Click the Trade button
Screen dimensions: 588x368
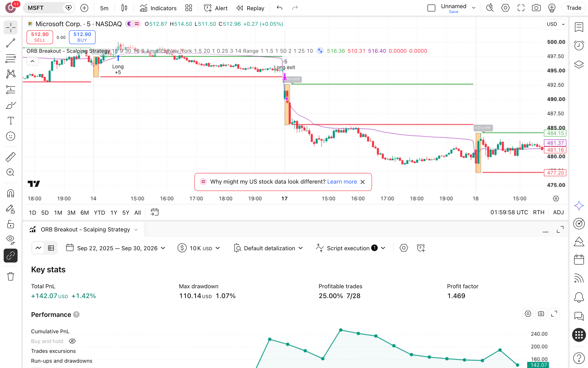coord(574,8)
